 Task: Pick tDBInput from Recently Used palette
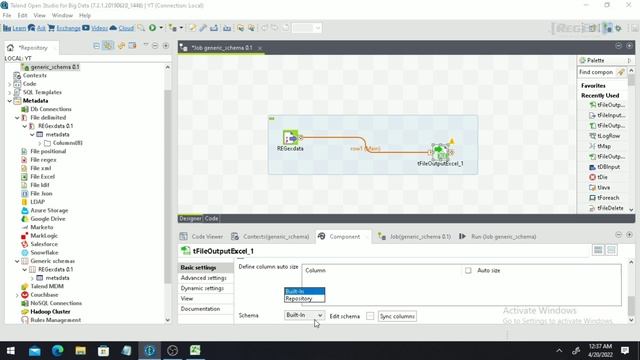click(x=608, y=167)
